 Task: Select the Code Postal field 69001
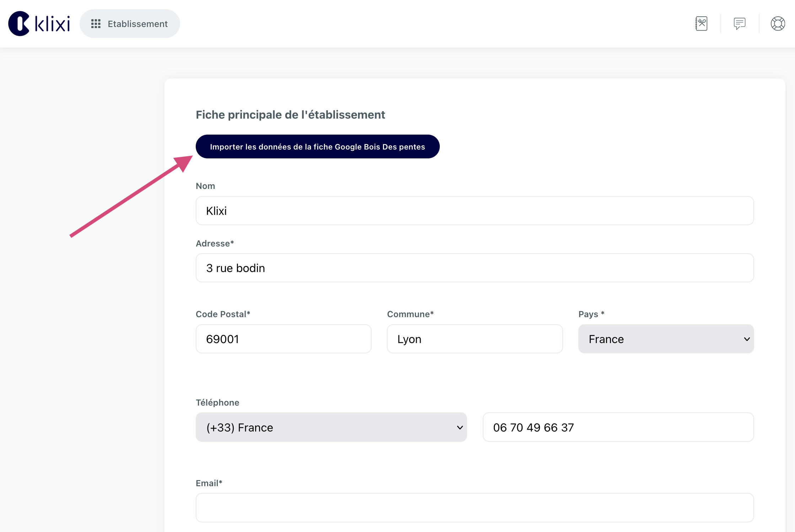283,339
